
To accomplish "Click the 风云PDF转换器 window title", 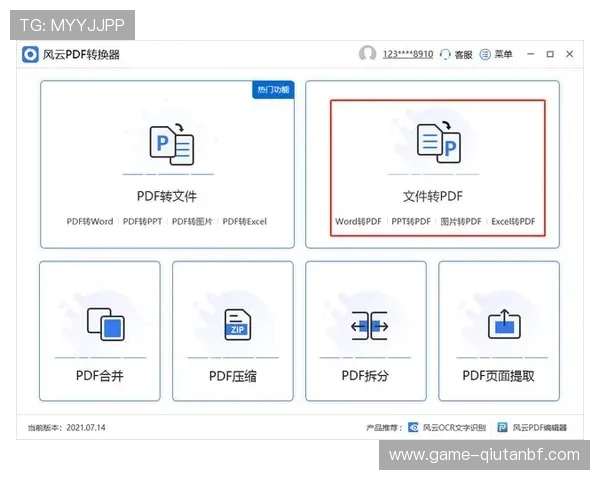I will [81, 55].
